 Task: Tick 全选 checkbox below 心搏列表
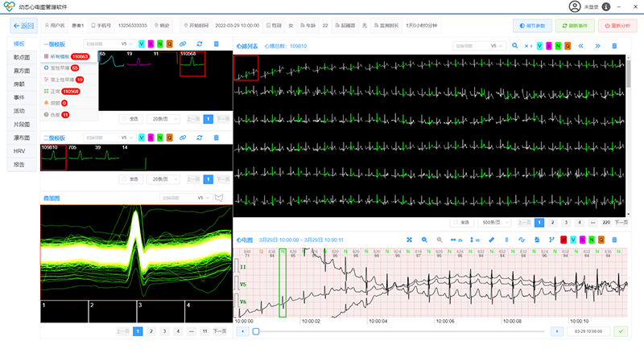456,222
